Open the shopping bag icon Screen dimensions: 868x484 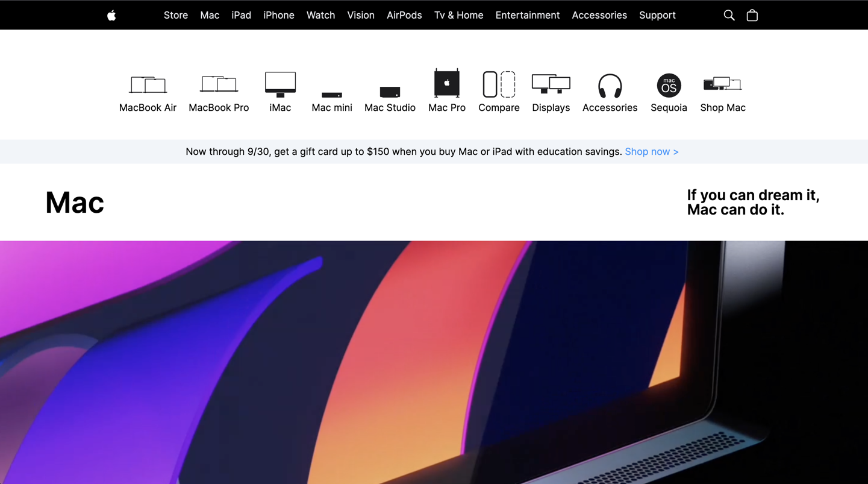pyautogui.click(x=752, y=15)
